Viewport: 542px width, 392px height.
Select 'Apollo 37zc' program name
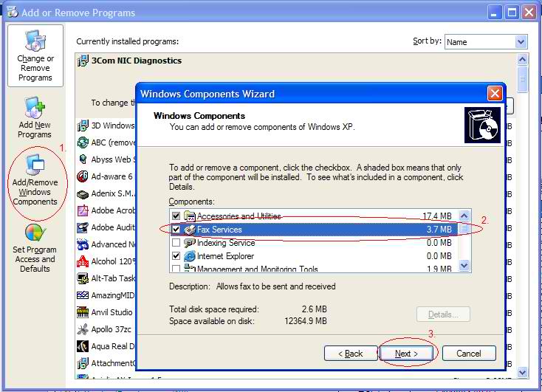tap(111, 329)
